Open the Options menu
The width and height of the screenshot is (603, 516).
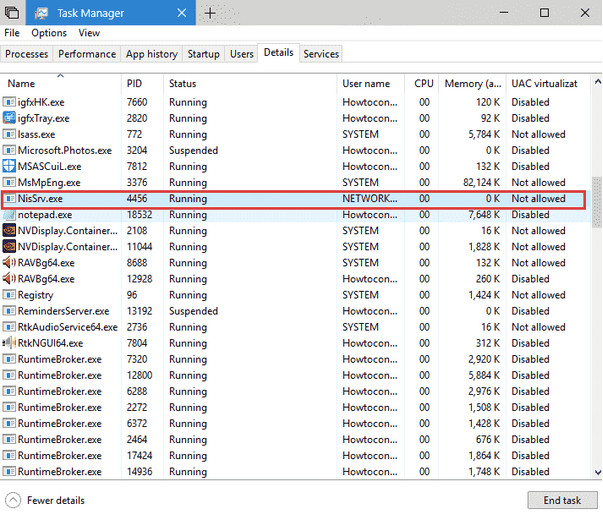point(49,33)
